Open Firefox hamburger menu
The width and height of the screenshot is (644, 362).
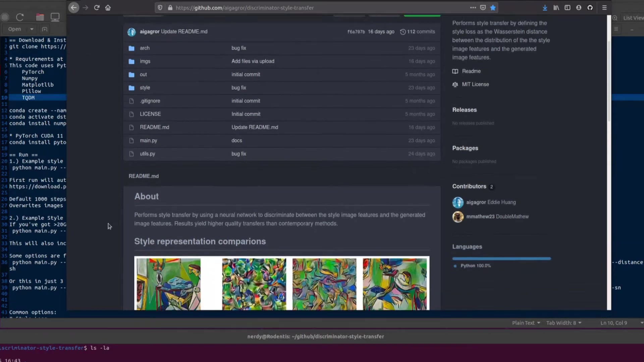604,7
